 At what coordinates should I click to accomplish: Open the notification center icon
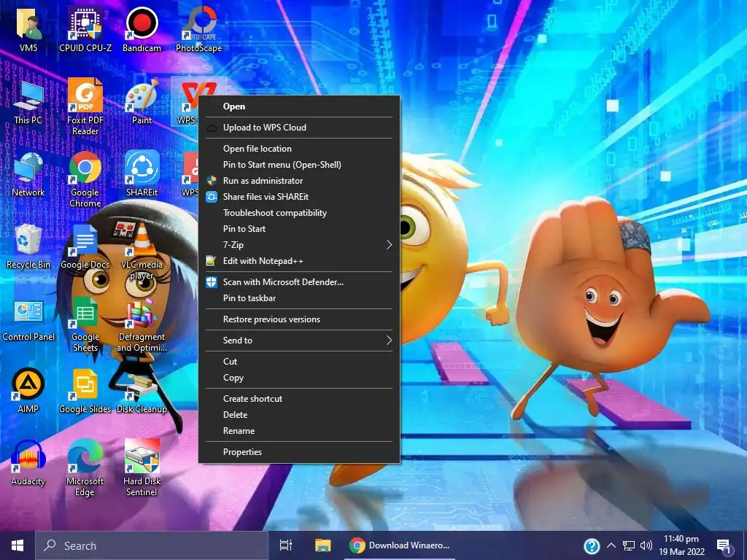tap(723, 546)
